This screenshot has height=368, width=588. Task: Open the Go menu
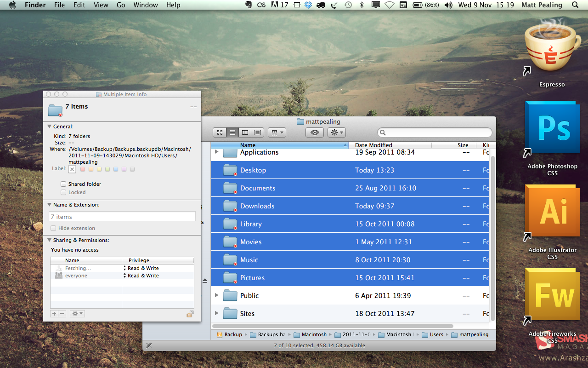121,5
